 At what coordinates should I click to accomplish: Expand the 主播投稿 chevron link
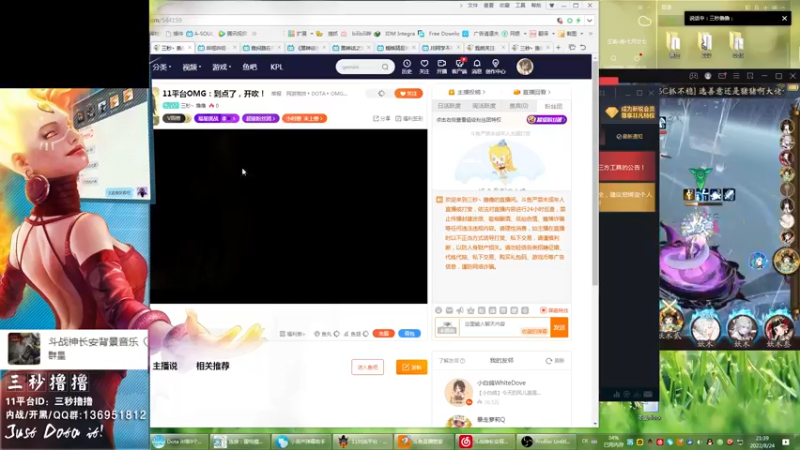467,92
